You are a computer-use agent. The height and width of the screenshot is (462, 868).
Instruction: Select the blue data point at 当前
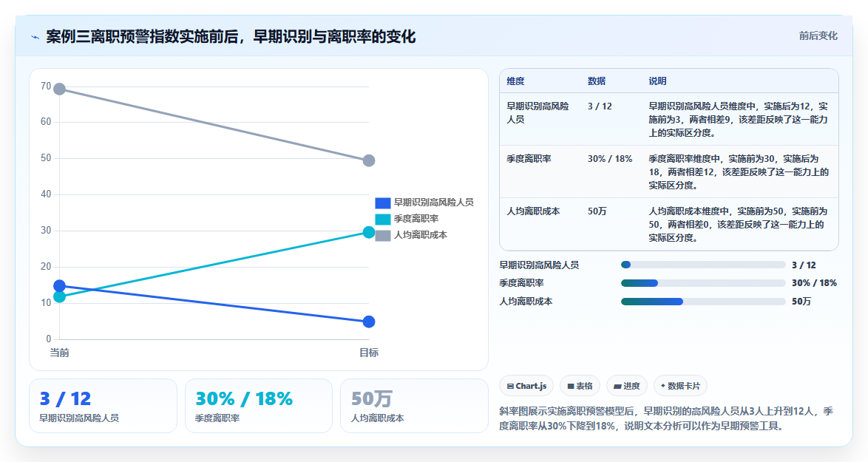(59, 286)
